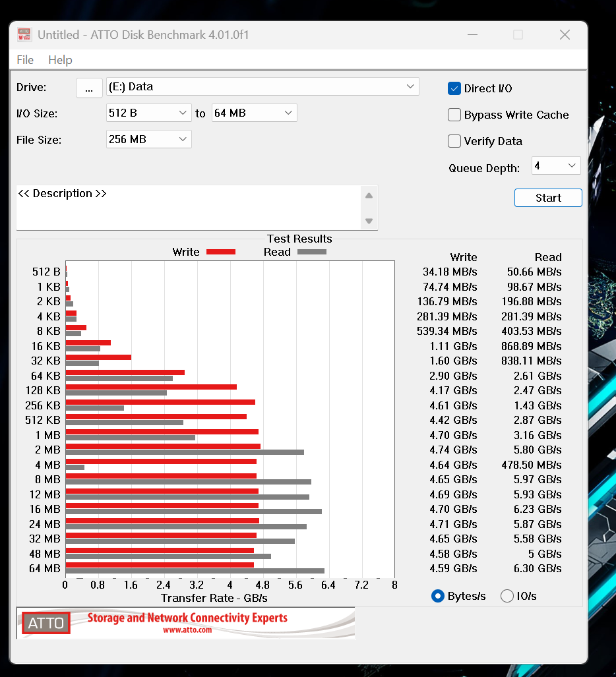616x677 pixels.
Task: Click the 24 MB write value 4.71 GB/s
Action: pyautogui.click(x=453, y=524)
